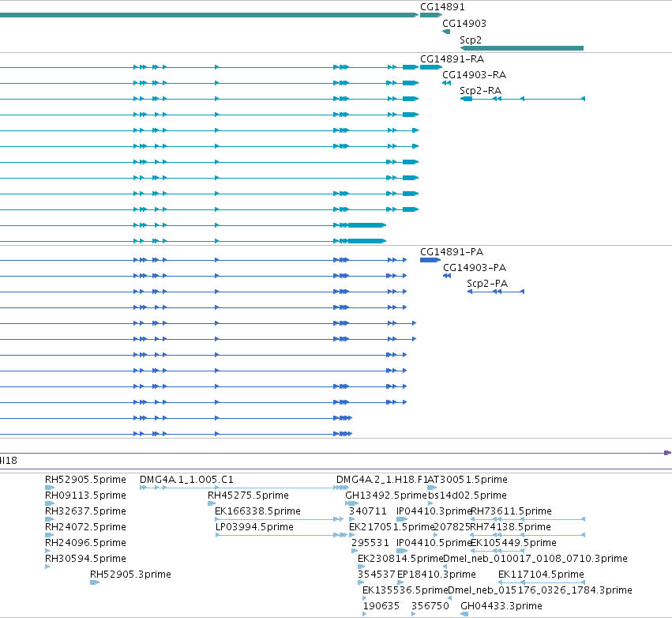Open EST EK230814.5prime

click(400, 559)
